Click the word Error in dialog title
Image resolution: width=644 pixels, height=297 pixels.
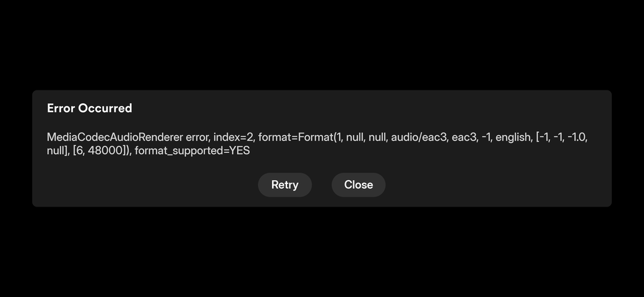[x=61, y=108]
